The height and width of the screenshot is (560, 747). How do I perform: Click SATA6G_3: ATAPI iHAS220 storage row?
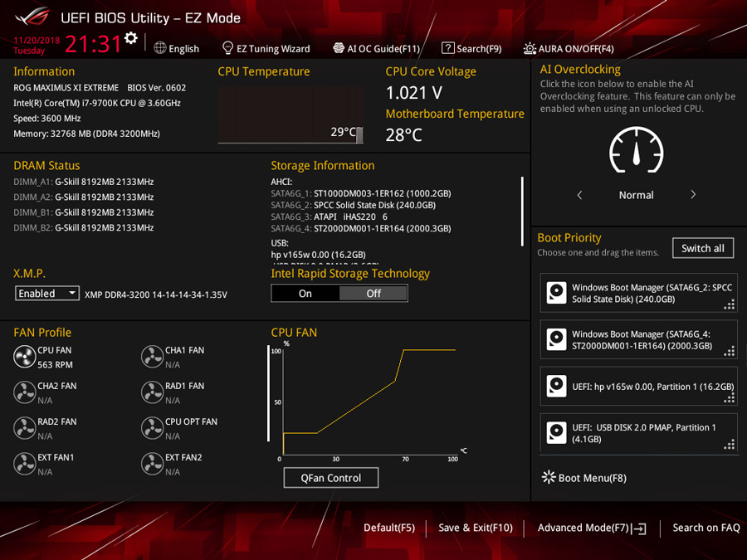pyautogui.click(x=330, y=217)
